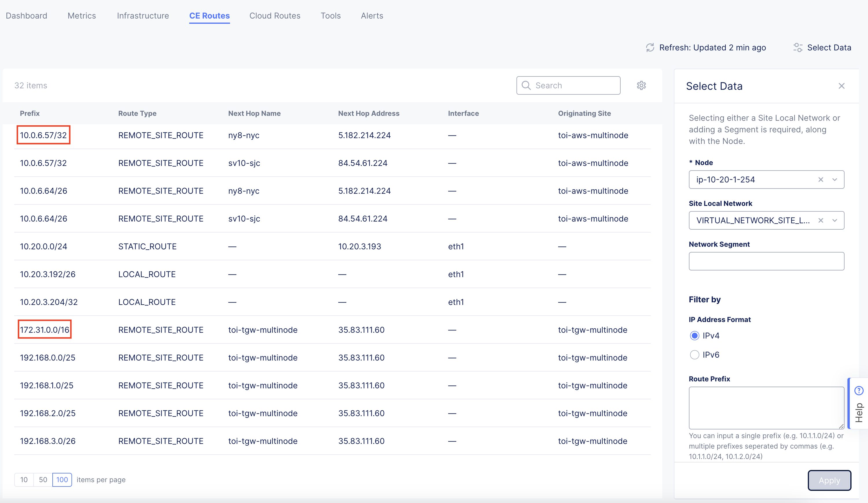The image size is (868, 503).
Task: Expand Site Local Network dropdown chevron
Action: (835, 221)
